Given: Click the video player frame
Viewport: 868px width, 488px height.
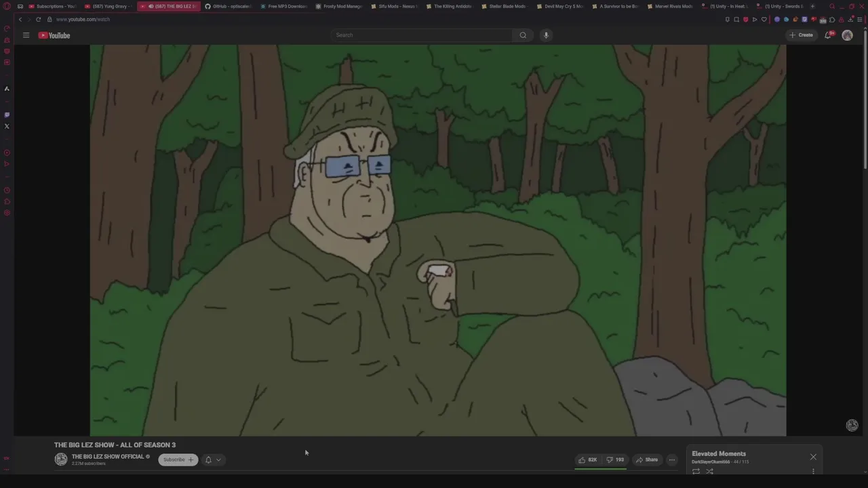Looking at the screenshot, I should 438,241.
